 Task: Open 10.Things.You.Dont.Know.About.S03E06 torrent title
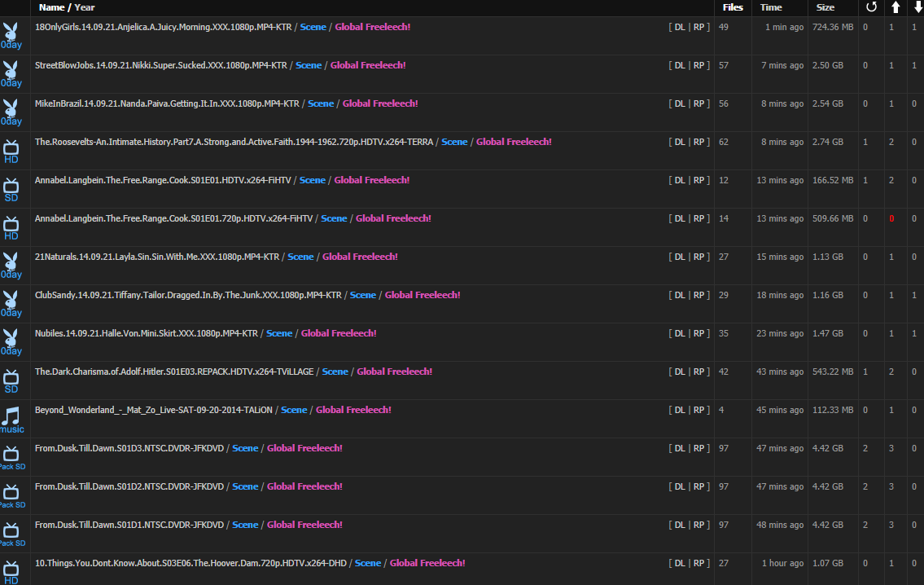(x=190, y=563)
